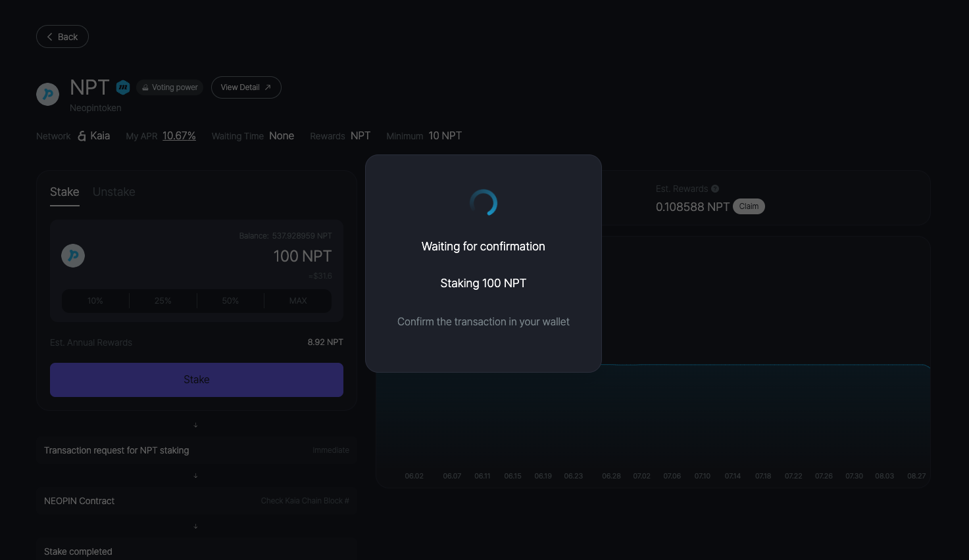Click the Back button arrow icon
Screen dimensions: 969x560
tap(50, 37)
